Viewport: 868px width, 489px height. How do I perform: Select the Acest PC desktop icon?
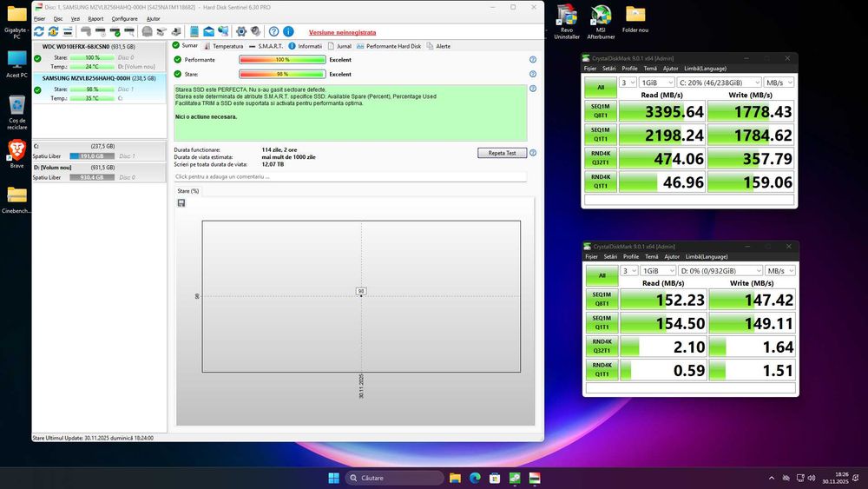16,63
